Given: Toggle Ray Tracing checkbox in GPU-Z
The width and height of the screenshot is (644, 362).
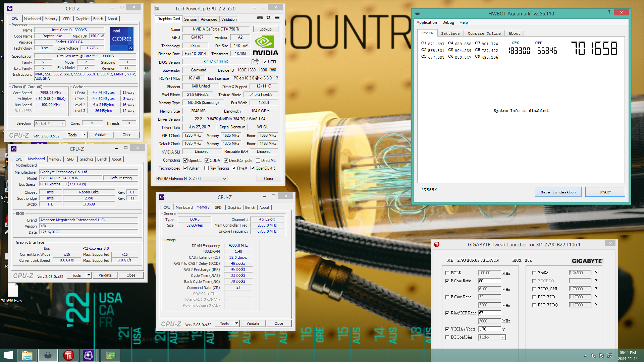Looking at the screenshot, I should (206, 168).
